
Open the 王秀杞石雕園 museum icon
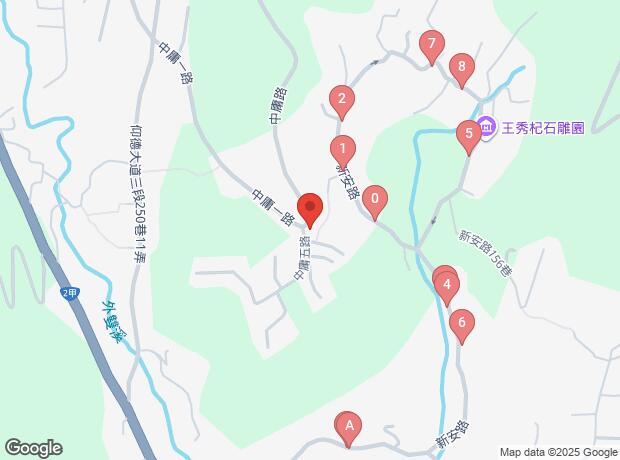[x=488, y=128]
